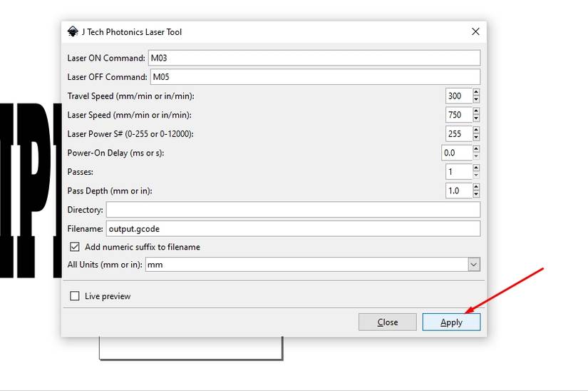Click the All Units (mm or in) label
The width and height of the screenshot is (588, 391).
point(105,265)
